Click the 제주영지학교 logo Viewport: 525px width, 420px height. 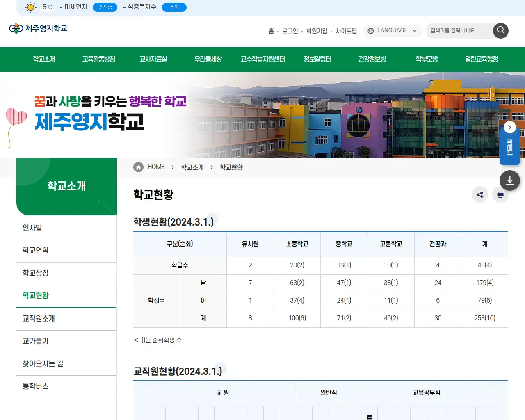point(38,28)
